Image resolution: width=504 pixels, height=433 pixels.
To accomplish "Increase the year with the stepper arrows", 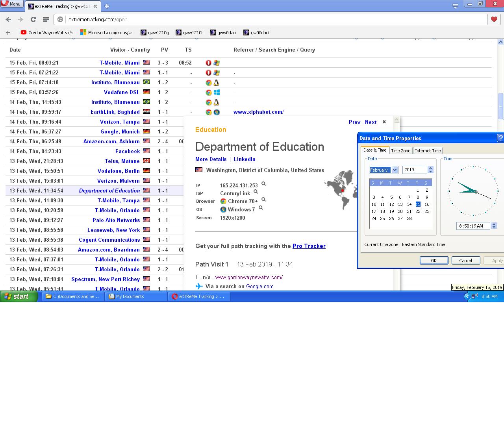I will pyautogui.click(x=430, y=168).
